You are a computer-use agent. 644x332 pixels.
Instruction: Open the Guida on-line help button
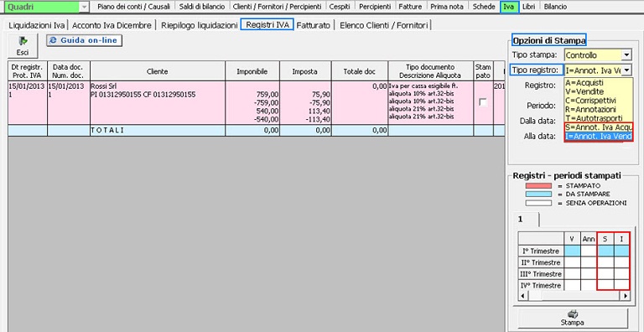point(84,40)
